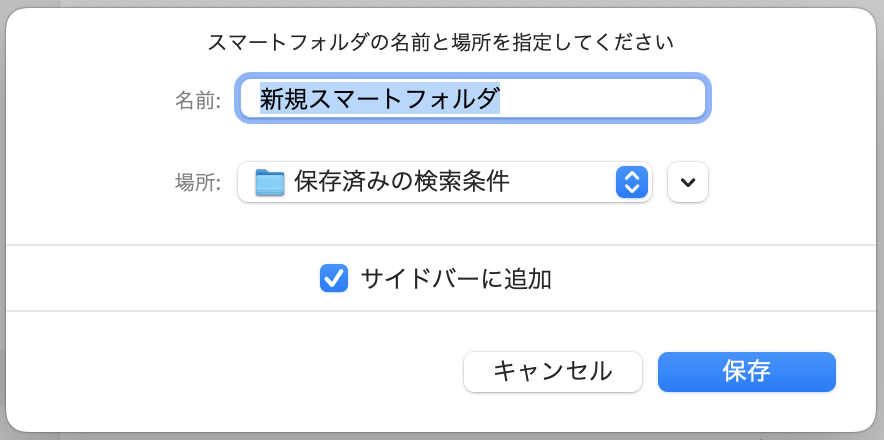Click the 名前: label
This screenshot has height=440, width=884.
198,99
